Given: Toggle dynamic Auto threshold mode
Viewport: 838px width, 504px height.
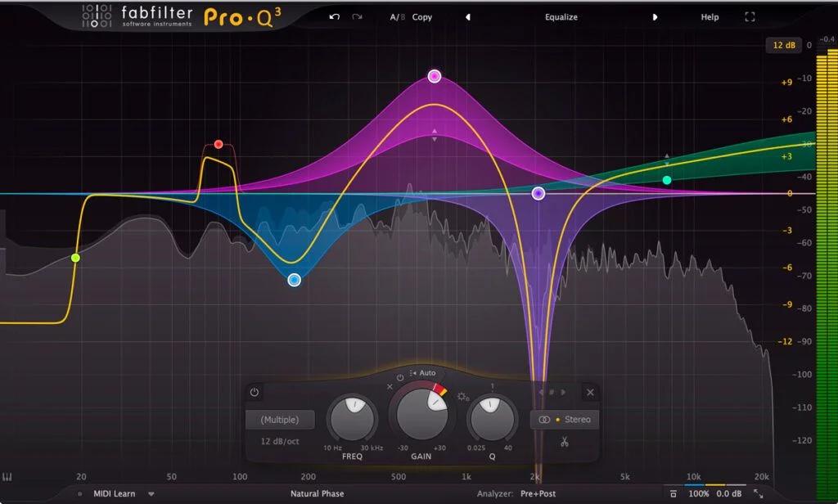Looking at the screenshot, I should point(423,373).
